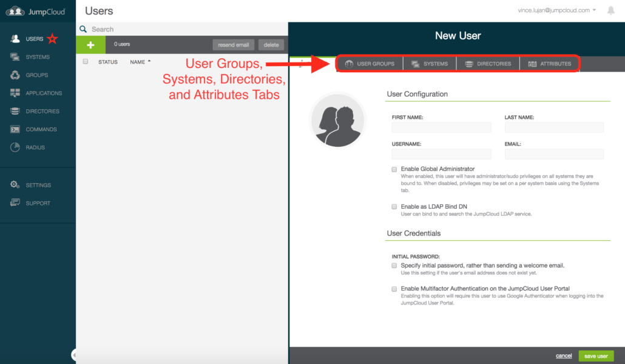The image size is (625, 364).
Task: Collapse the sidebar with the arrow handle
Action: click(73, 355)
